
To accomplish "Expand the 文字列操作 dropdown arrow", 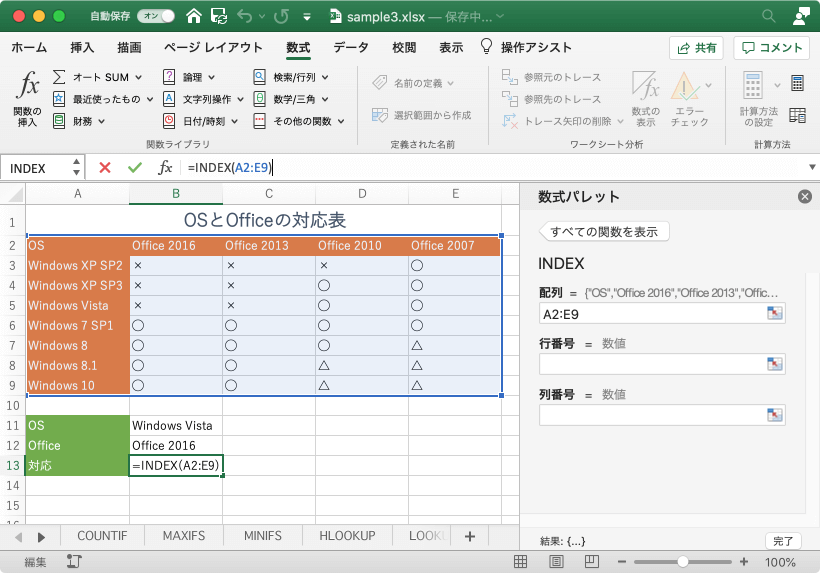I will coord(240,99).
